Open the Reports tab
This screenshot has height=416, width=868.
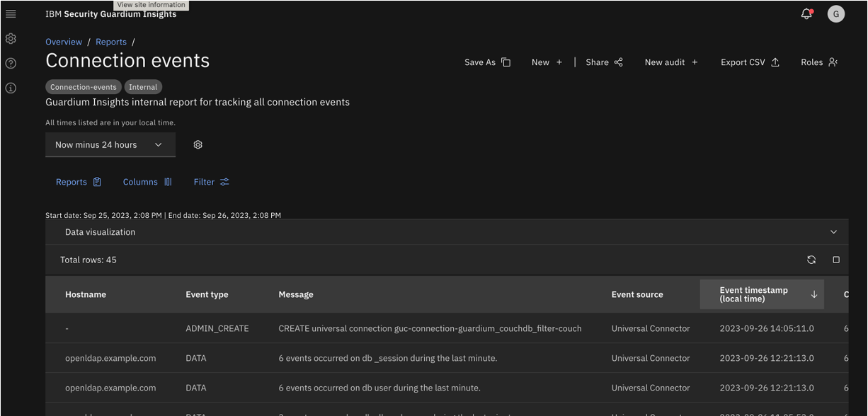[x=79, y=182]
